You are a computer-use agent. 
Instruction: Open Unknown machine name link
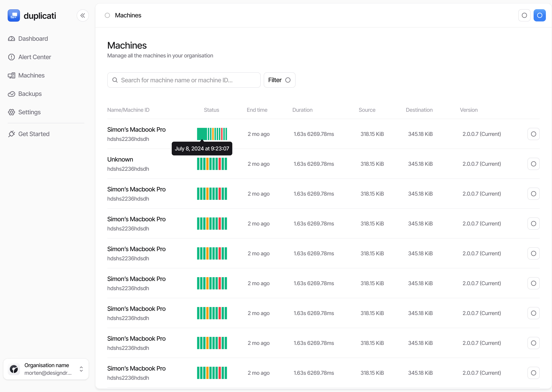pos(120,160)
